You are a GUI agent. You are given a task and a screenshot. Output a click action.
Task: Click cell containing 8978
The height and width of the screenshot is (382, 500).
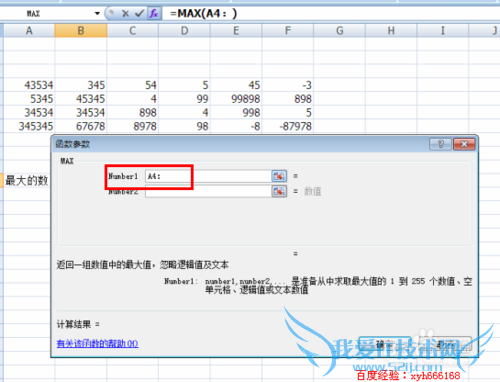click(132, 126)
